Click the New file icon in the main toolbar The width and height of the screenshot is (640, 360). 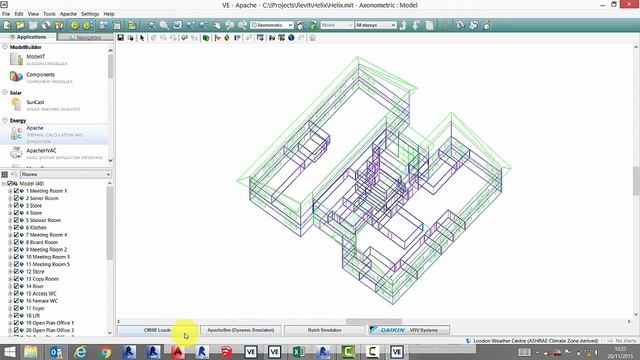[x=7, y=25]
